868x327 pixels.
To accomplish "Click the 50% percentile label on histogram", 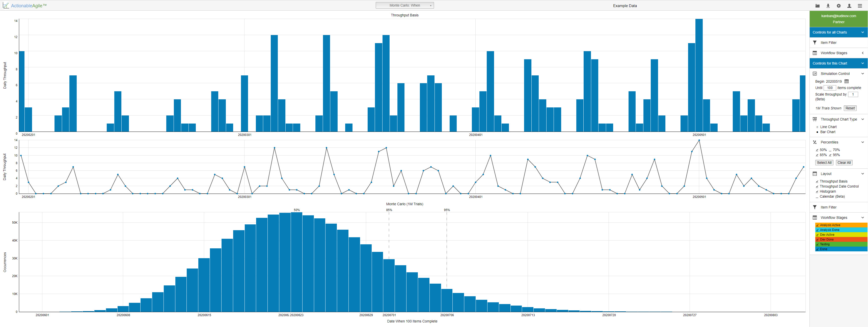I will [296, 210].
